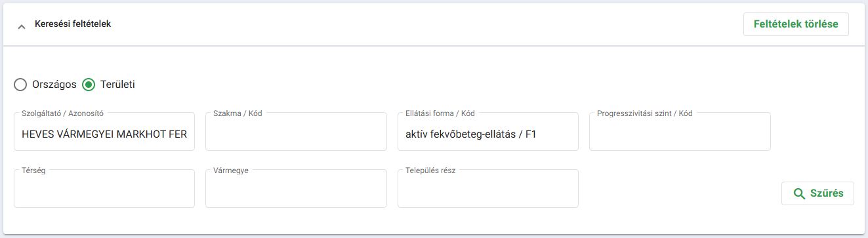Click the Területi label text
Viewport: 868px width, 238px height.
click(118, 85)
